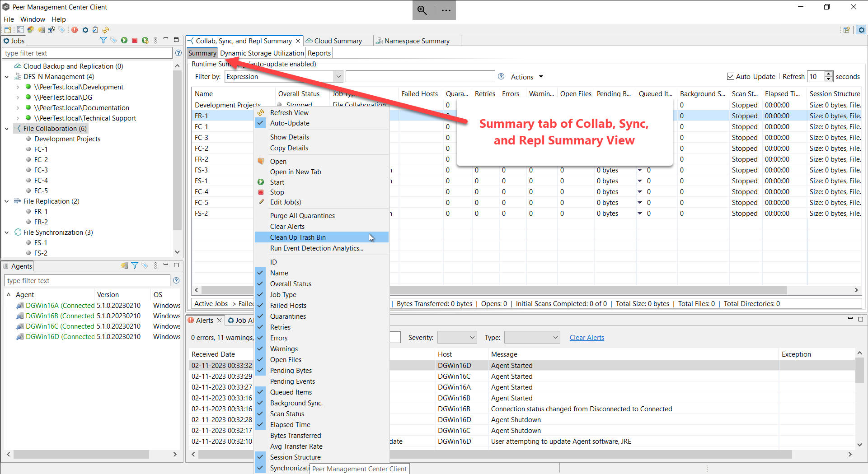Screen dimensions: 868x474
Task: Open the Actions menu button
Action: 527,77
